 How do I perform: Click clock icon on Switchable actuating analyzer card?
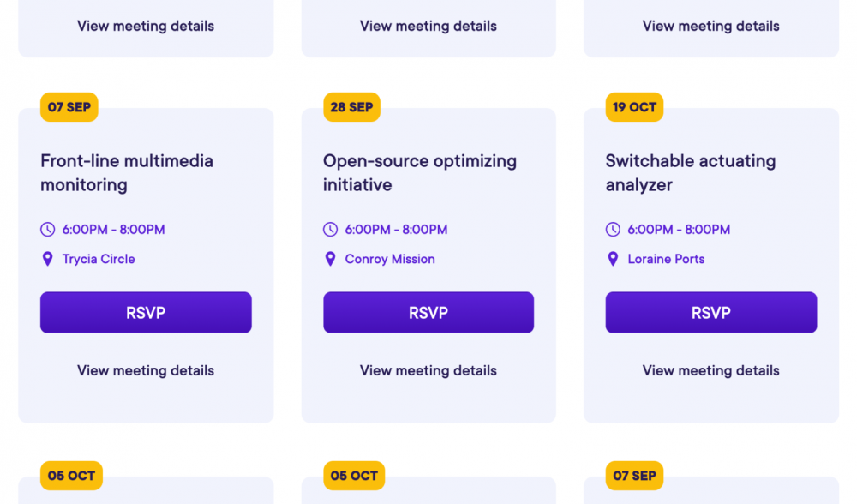[613, 230]
